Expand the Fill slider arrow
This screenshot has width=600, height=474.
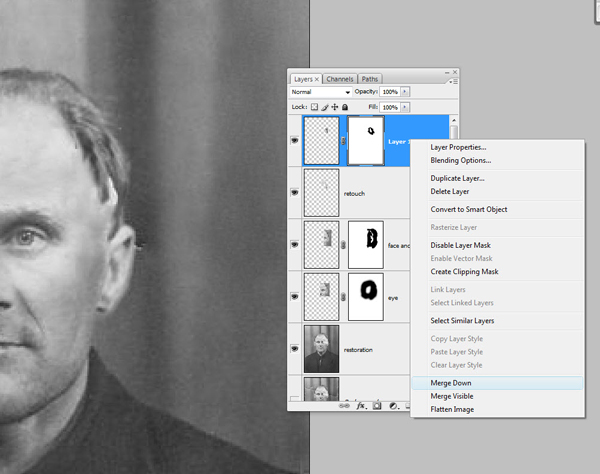click(x=406, y=107)
